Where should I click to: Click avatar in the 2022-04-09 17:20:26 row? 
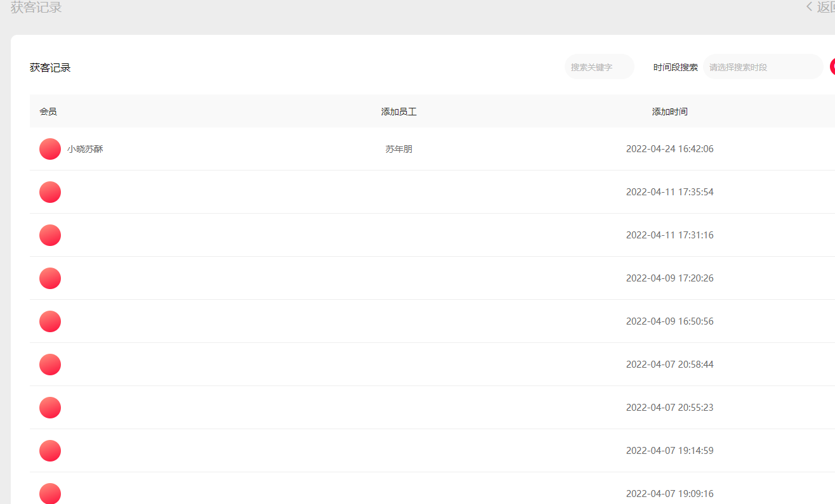point(50,278)
